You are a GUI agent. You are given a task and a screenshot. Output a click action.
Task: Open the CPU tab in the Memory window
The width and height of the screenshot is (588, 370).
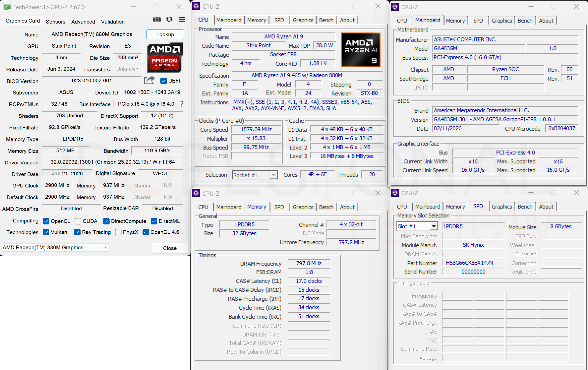coord(203,207)
